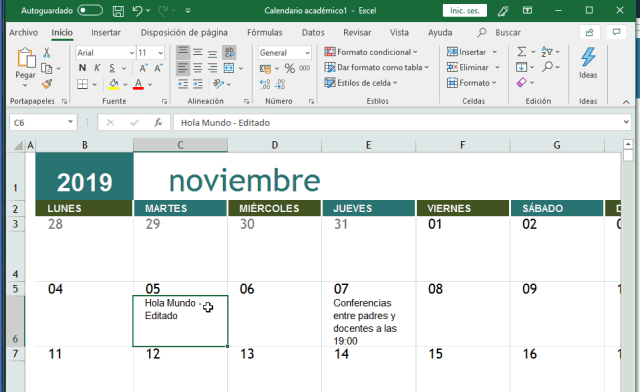Click the insert function fx icon

(158, 122)
